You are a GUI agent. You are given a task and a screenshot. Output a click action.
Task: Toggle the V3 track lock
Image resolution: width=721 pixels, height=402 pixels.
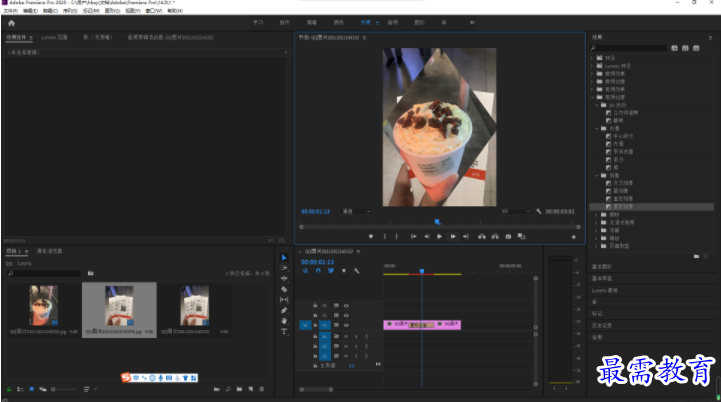pos(315,305)
